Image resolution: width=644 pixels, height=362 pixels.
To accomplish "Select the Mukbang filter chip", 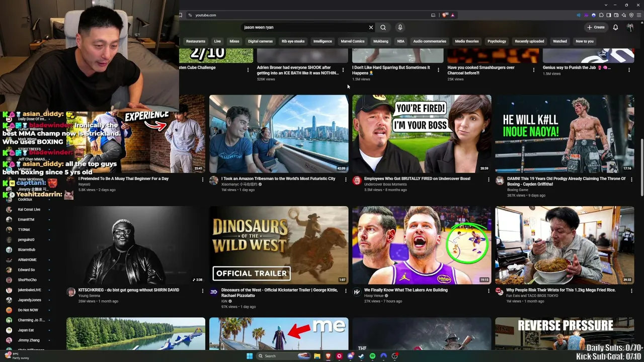I will coord(381,41).
